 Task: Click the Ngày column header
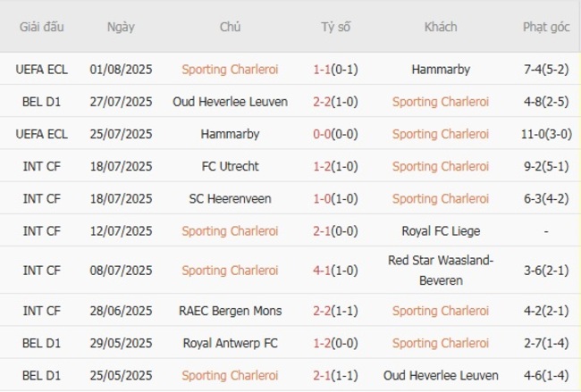coord(121,27)
